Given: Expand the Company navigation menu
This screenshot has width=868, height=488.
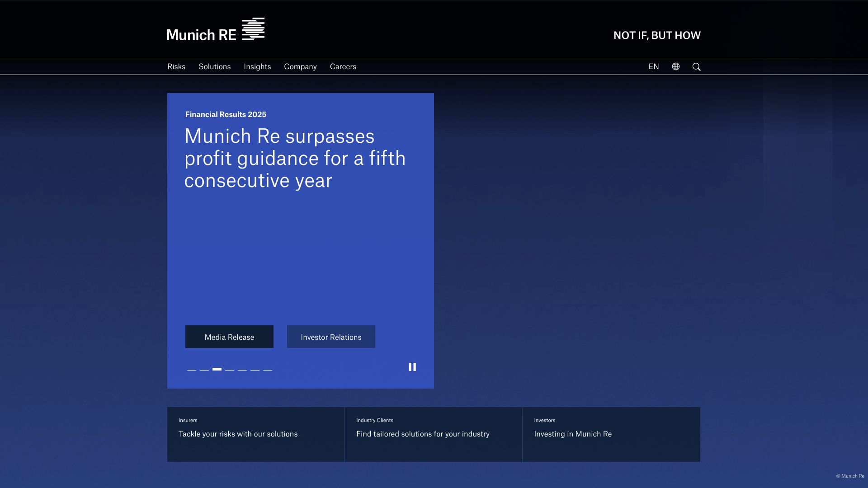Looking at the screenshot, I should pyautogui.click(x=300, y=66).
